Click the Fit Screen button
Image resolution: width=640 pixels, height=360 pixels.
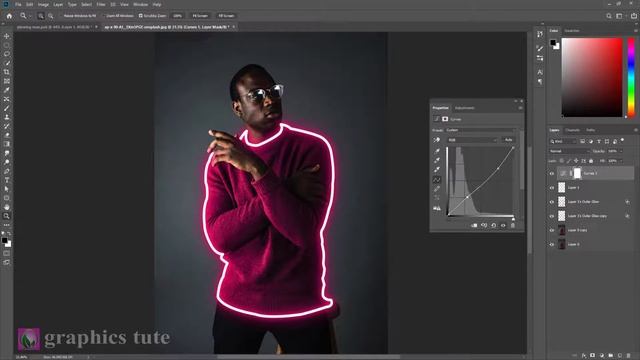(200, 16)
